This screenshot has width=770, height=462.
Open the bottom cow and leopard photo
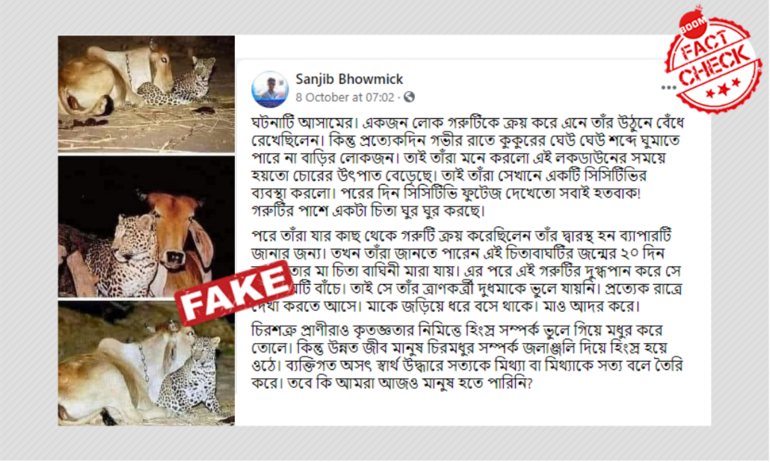[x=146, y=363]
